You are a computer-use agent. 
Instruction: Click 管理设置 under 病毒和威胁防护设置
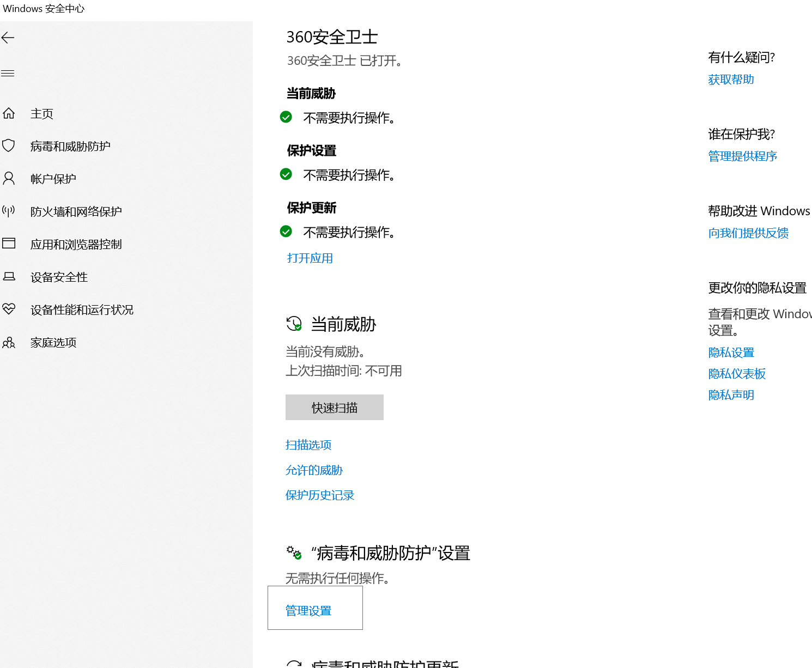tap(308, 610)
